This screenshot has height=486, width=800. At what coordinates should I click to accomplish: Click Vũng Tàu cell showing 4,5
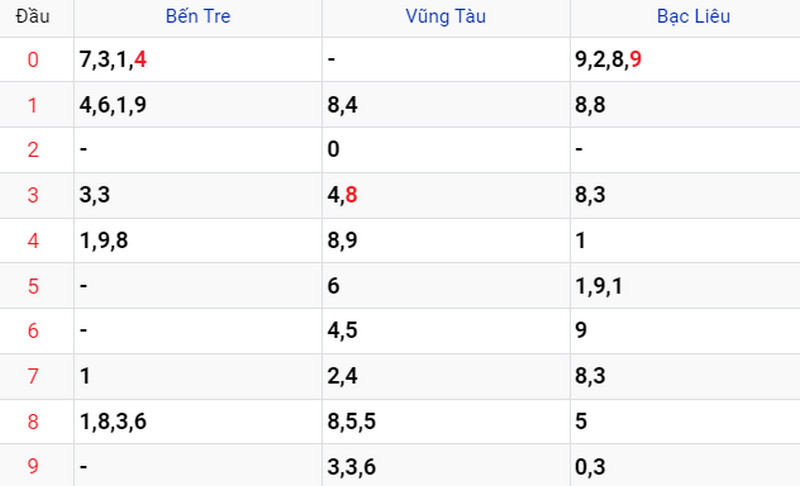click(446, 331)
